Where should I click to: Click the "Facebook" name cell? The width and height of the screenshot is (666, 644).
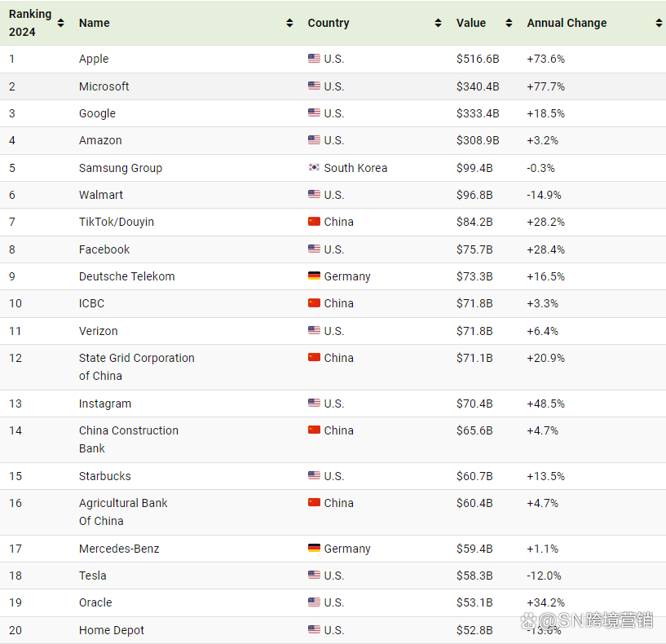click(x=104, y=249)
